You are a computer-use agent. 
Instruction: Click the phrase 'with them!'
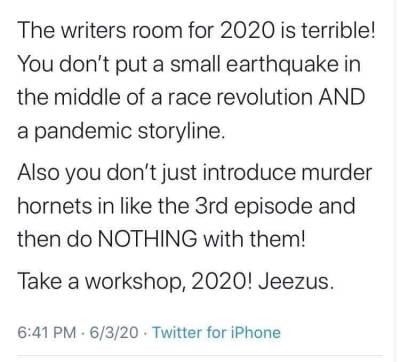254,239
